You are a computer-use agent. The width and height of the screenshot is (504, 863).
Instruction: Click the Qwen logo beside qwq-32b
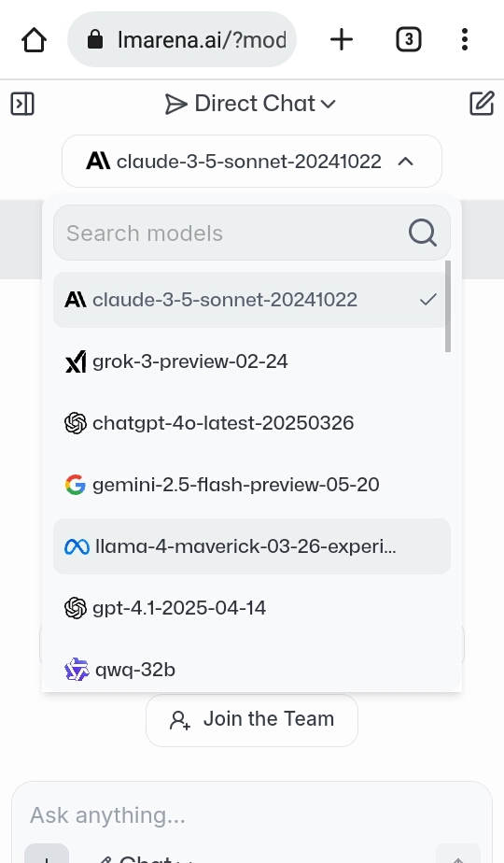pos(77,670)
